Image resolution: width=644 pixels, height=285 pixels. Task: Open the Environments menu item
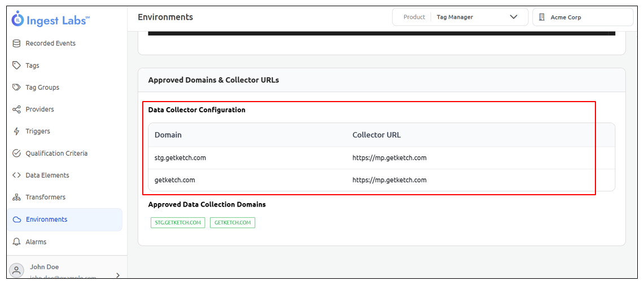tap(46, 220)
